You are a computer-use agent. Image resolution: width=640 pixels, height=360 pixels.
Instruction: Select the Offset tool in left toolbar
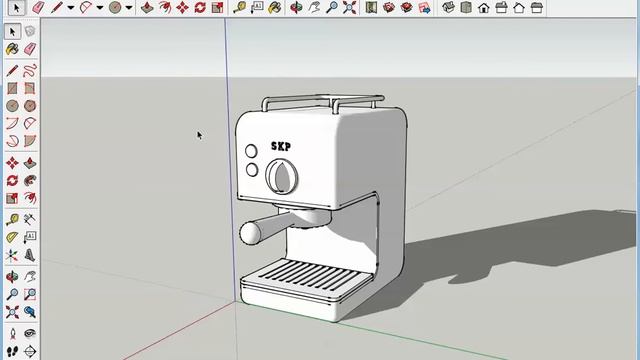pos(30,198)
